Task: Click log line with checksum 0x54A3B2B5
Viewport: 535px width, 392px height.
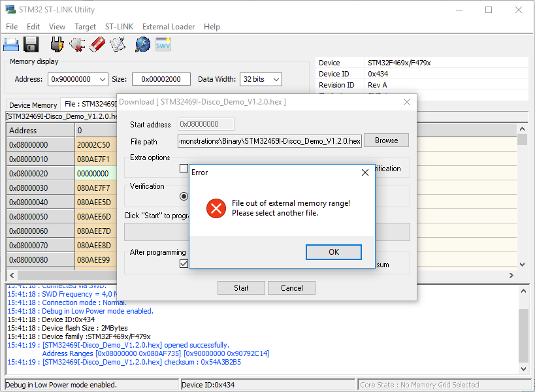Action: pyautogui.click(x=124, y=362)
